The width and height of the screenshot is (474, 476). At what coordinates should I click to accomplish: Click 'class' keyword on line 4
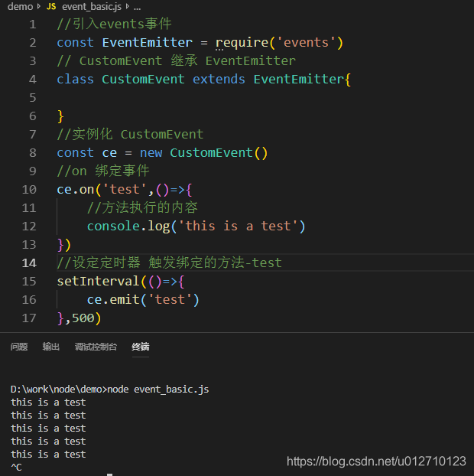point(75,80)
